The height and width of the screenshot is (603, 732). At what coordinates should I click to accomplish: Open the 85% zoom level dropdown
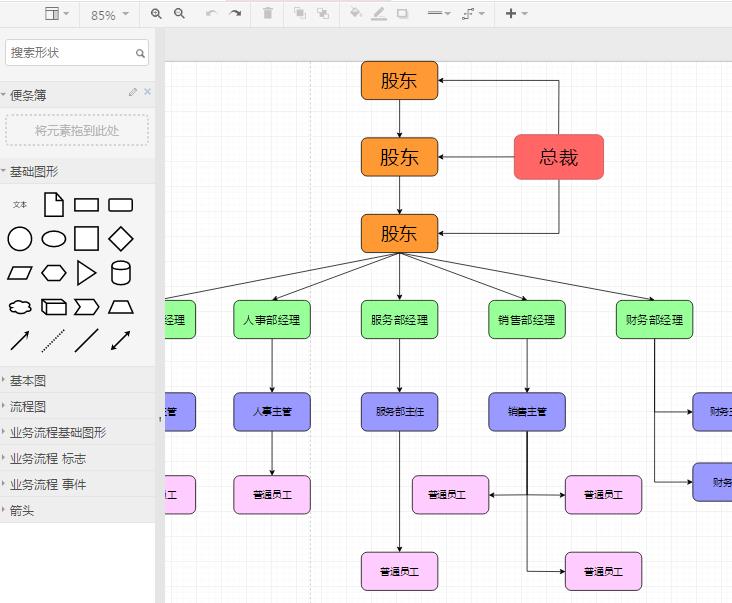coord(109,15)
